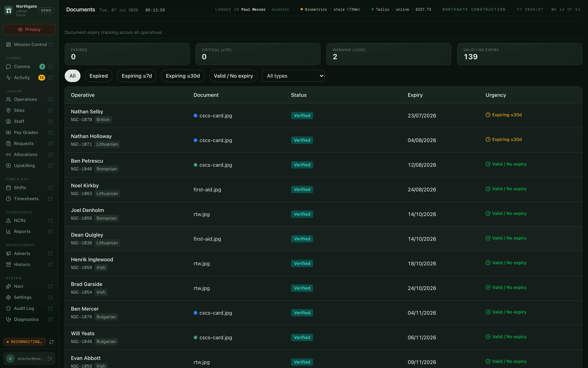Click the DEMO badge
This screenshot has width=588, height=368.
pos(46,10)
